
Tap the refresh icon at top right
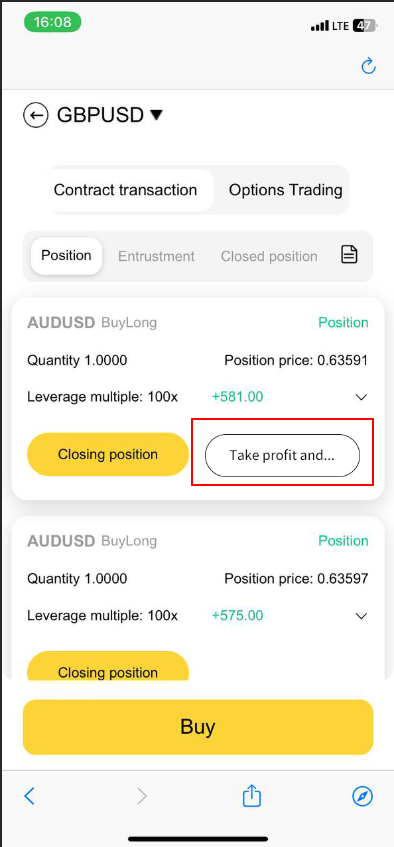(368, 66)
